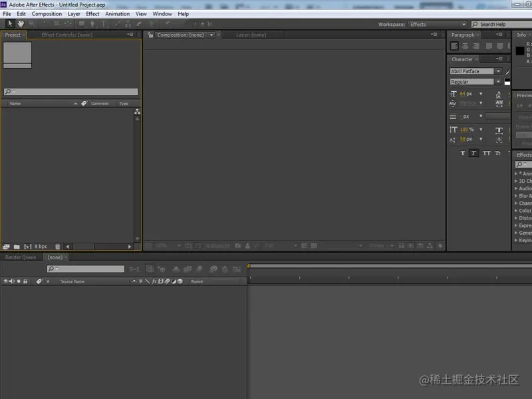Switch to Effect Controls (none) tab

tap(67, 35)
